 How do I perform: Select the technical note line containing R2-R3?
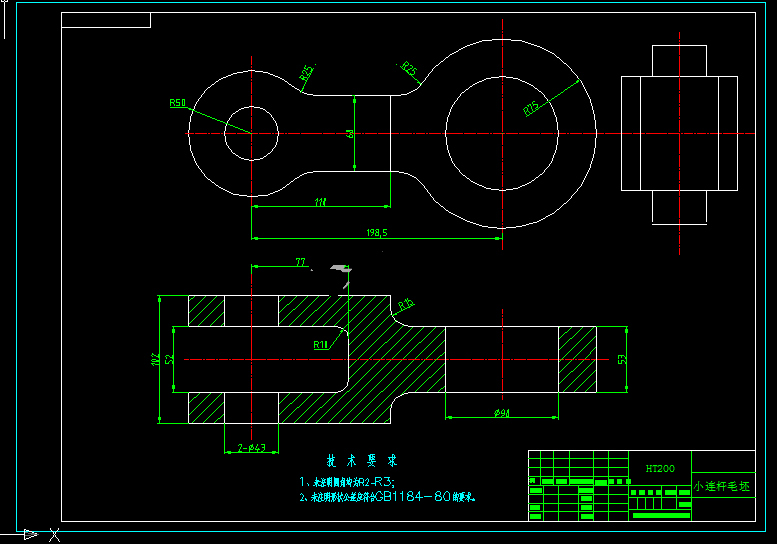347,482
